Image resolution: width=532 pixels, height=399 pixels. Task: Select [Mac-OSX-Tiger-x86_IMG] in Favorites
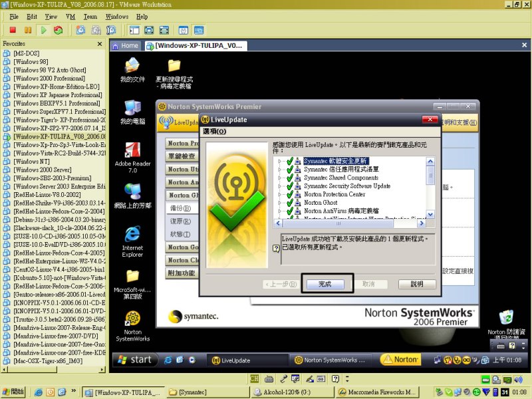coord(48,361)
